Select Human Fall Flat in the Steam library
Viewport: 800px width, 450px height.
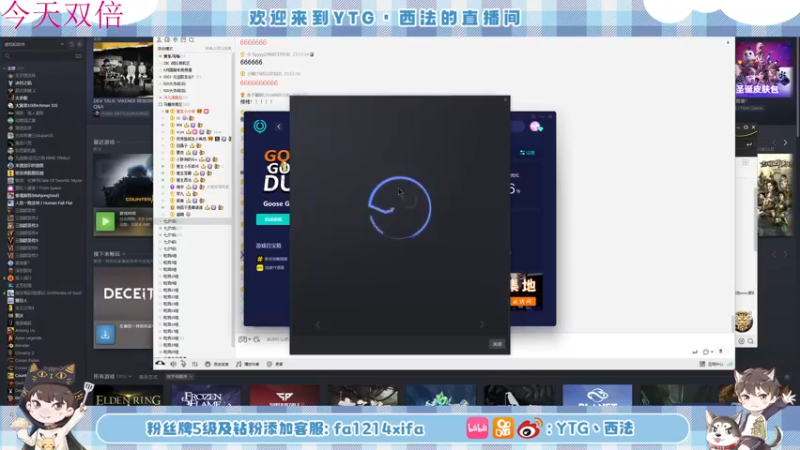point(40,203)
